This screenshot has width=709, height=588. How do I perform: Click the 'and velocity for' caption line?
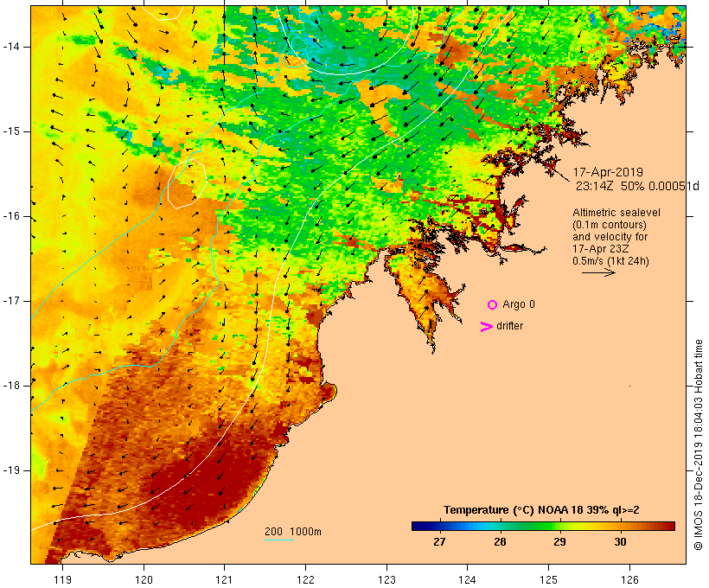(x=610, y=237)
